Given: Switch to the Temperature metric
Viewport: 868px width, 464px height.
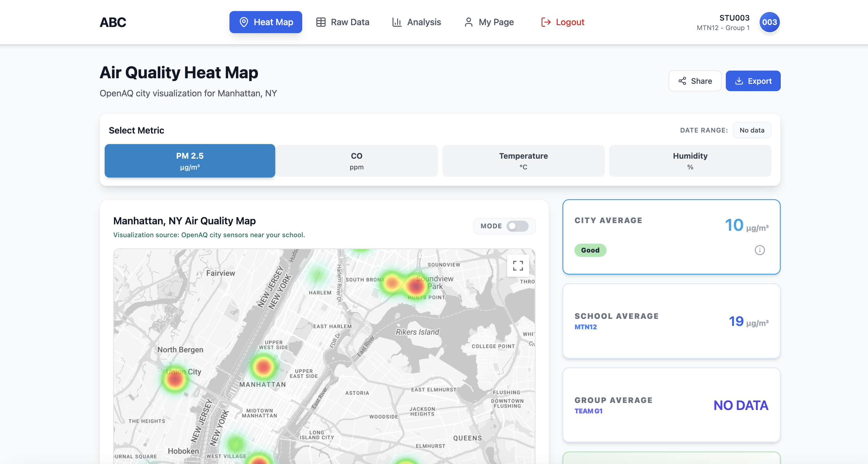Looking at the screenshot, I should pyautogui.click(x=523, y=161).
